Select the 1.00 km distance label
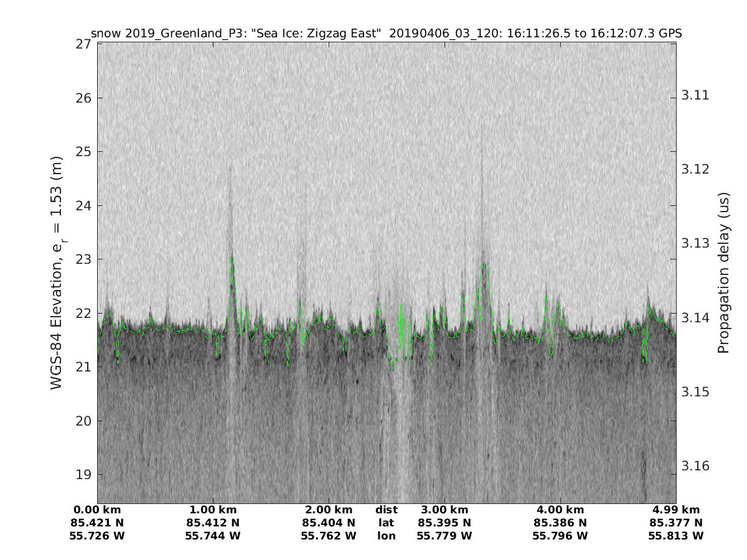Viewport: 747px width, 560px height. point(213,510)
